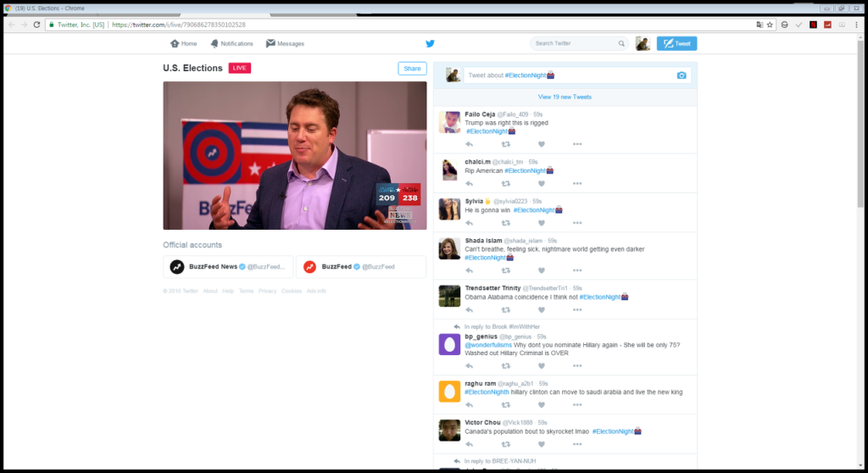Click the Twitter bird logo icon
868x473 pixels.
pyautogui.click(x=430, y=43)
